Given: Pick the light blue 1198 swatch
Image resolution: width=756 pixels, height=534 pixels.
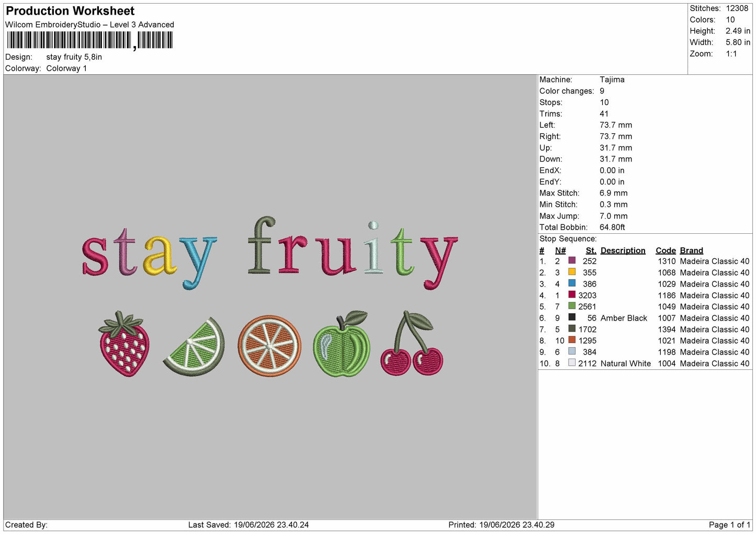Looking at the screenshot, I should pyautogui.click(x=572, y=351).
